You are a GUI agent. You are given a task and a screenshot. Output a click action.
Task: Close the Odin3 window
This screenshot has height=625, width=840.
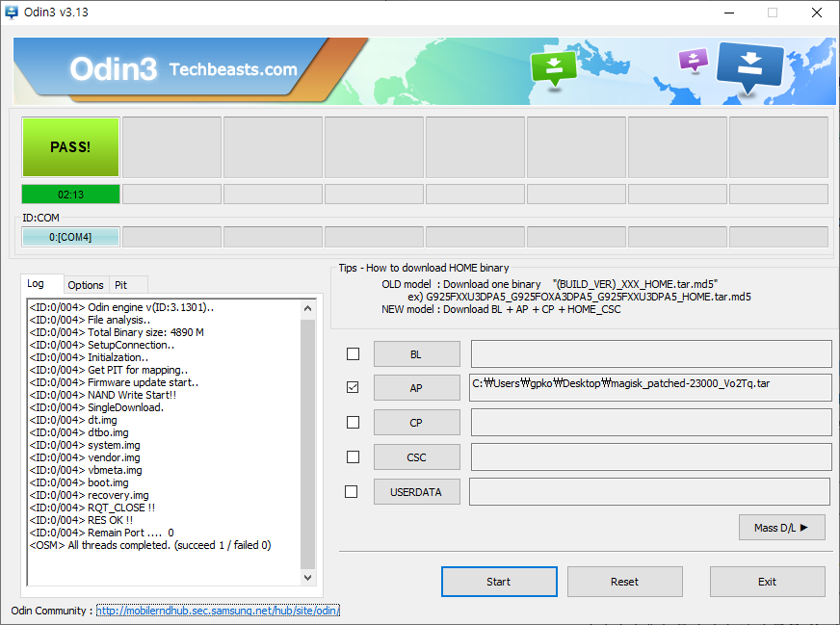(817, 13)
